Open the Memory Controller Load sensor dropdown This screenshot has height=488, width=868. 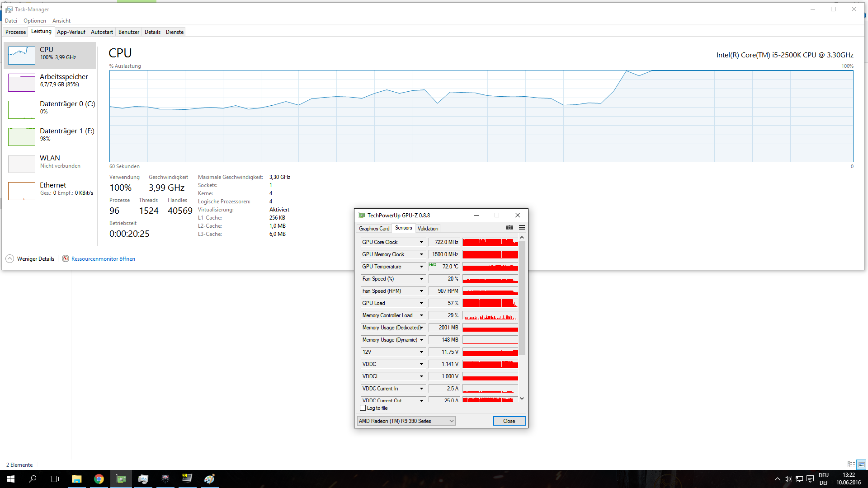[x=421, y=315]
